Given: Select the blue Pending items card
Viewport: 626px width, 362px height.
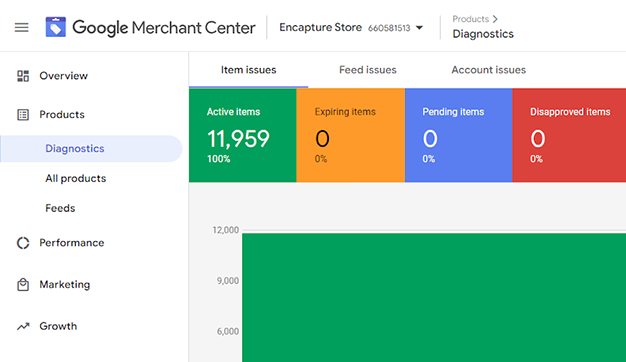Looking at the screenshot, I should pyautogui.click(x=459, y=135).
